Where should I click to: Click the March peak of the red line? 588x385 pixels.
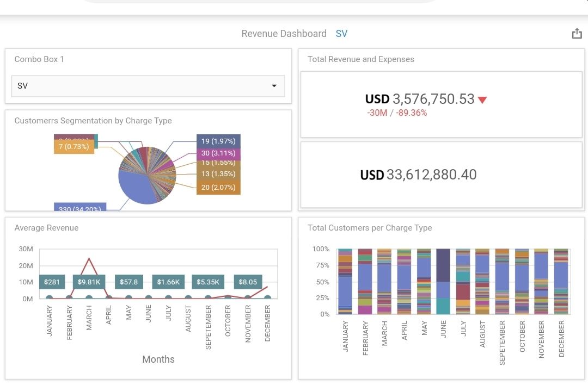point(89,258)
